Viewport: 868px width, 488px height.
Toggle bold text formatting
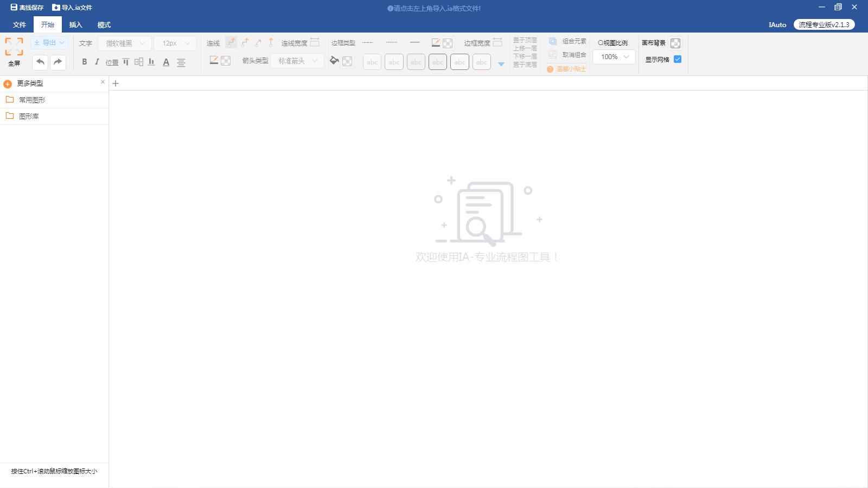[84, 62]
